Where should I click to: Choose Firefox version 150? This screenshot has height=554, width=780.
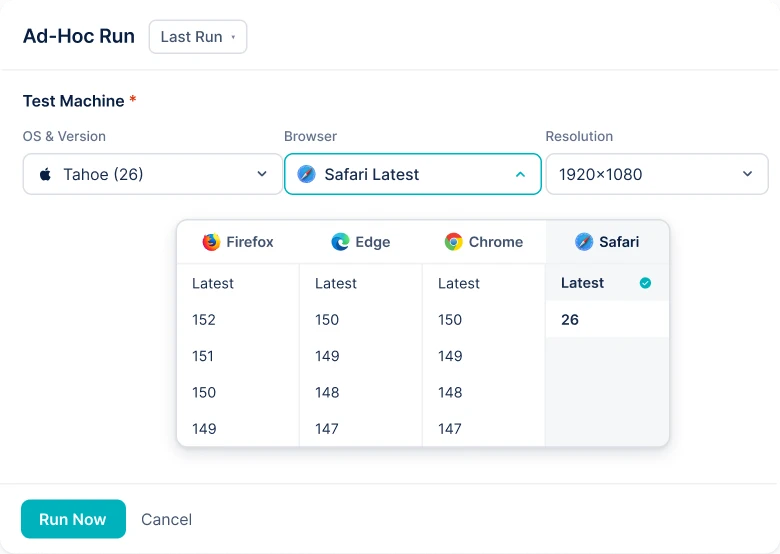(x=238, y=392)
